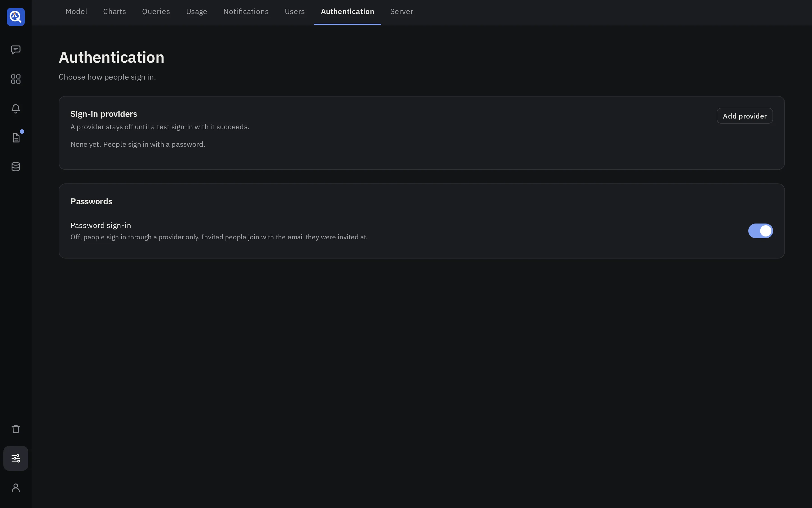Turn off the Password sign-in toggle
This screenshot has width=812, height=508.
760,231
